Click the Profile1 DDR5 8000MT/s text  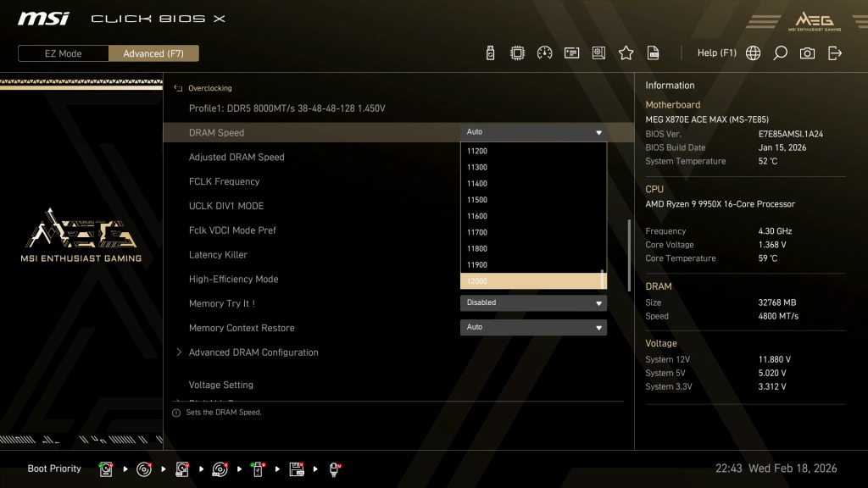pyautogui.click(x=287, y=108)
